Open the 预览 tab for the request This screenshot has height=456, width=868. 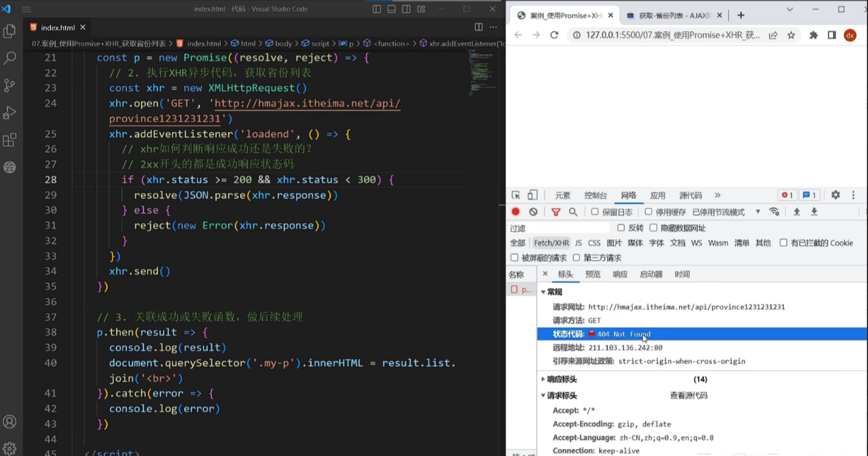tap(592, 274)
